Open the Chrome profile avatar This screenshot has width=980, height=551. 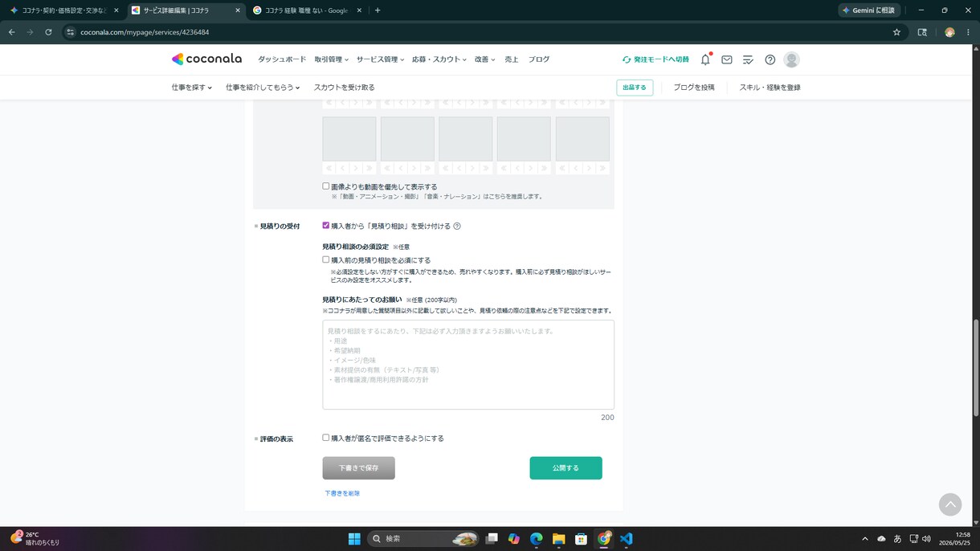[x=949, y=32]
